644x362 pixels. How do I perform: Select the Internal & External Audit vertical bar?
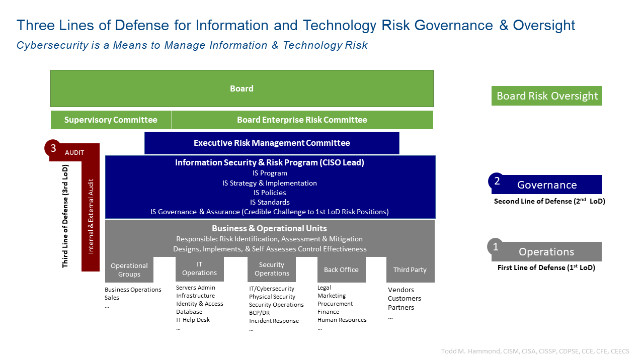coord(91,216)
